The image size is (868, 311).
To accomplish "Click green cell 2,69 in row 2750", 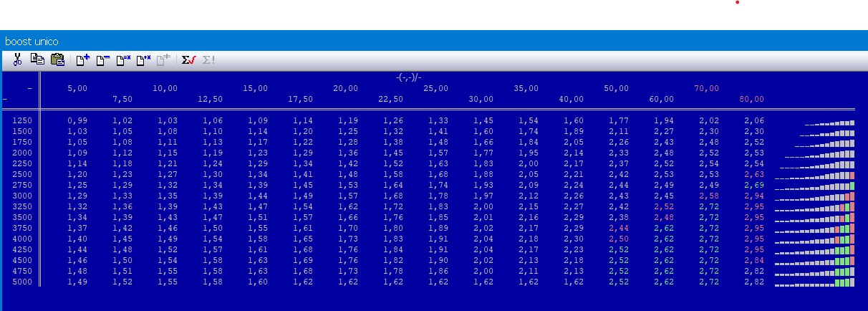I will click(x=754, y=185).
